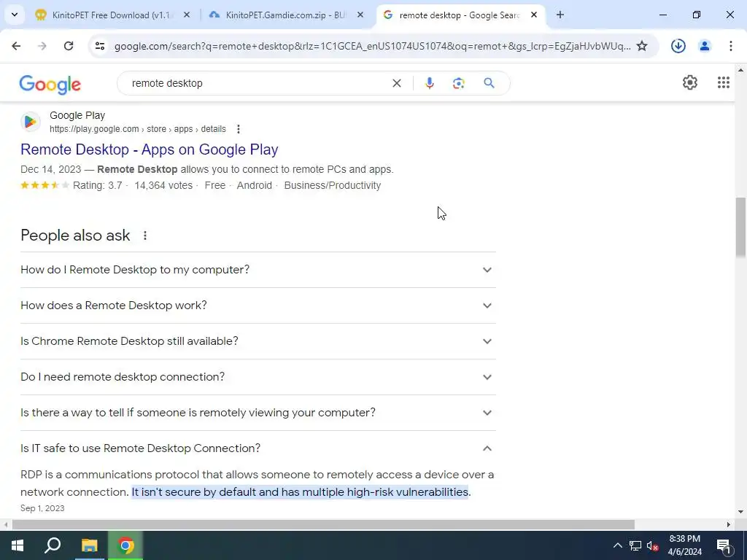Screen dimensions: 747x560
Task: Submit search with magnifying glass icon
Action: pos(489,83)
